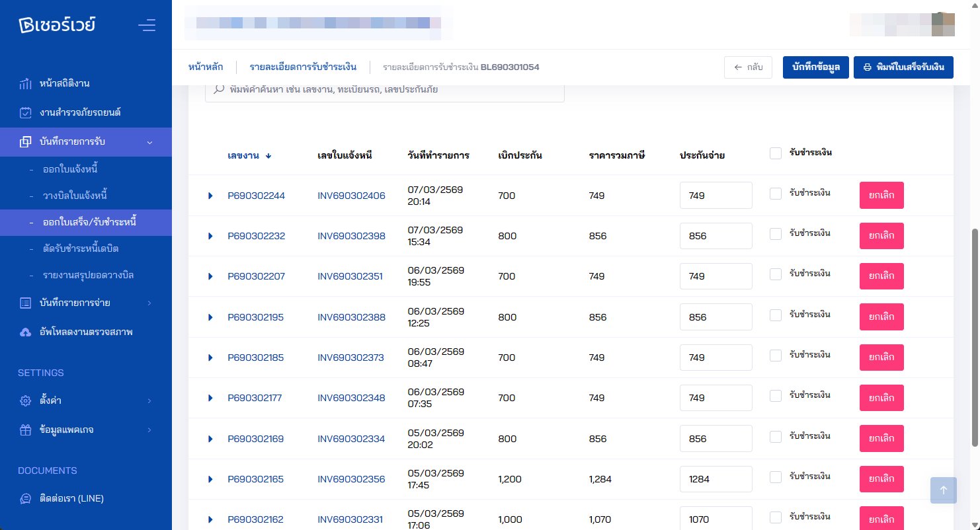The width and height of the screenshot is (980, 530).
Task: Open ตัดรับชำระหนี้เดบิต submenu item
Action: coord(80,248)
